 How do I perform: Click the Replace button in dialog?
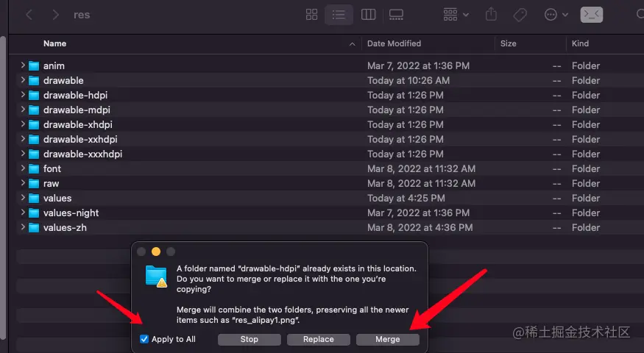pos(318,340)
